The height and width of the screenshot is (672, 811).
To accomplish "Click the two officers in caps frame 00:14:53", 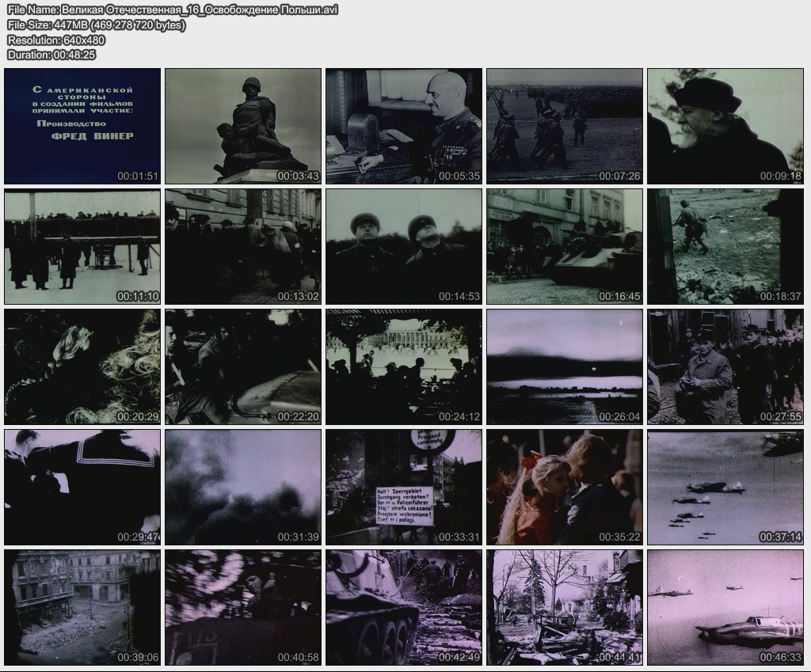I will pyautogui.click(x=404, y=246).
